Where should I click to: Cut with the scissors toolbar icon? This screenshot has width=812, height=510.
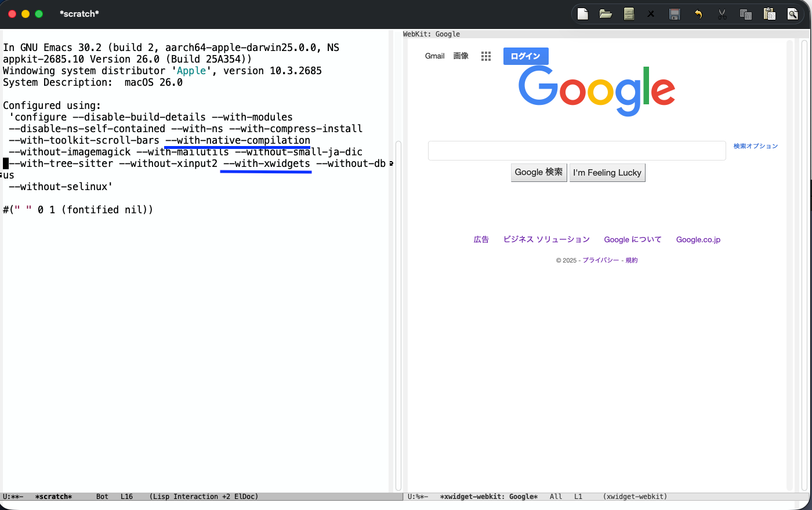pos(722,14)
